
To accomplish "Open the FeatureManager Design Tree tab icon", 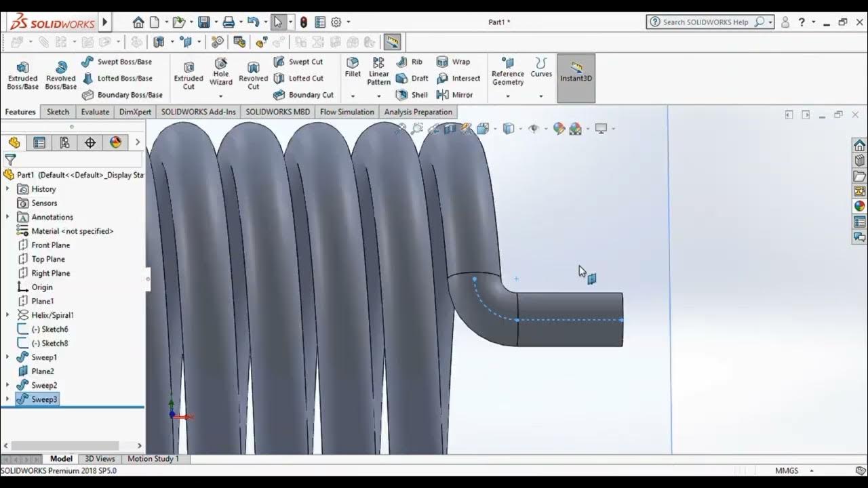I will click(14, 142).
